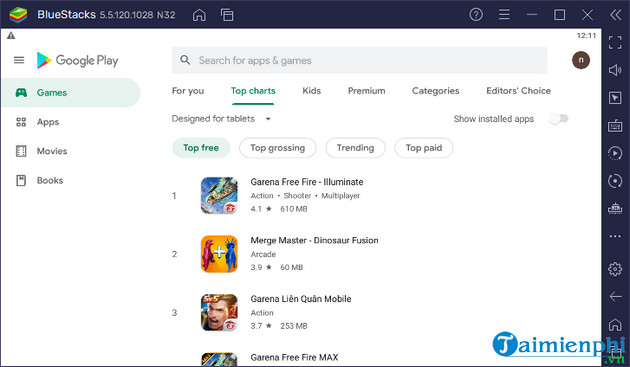630x367 pixels.
Task: Open Garena Free Fire Illuminate app icon
Action: (219, 196)
